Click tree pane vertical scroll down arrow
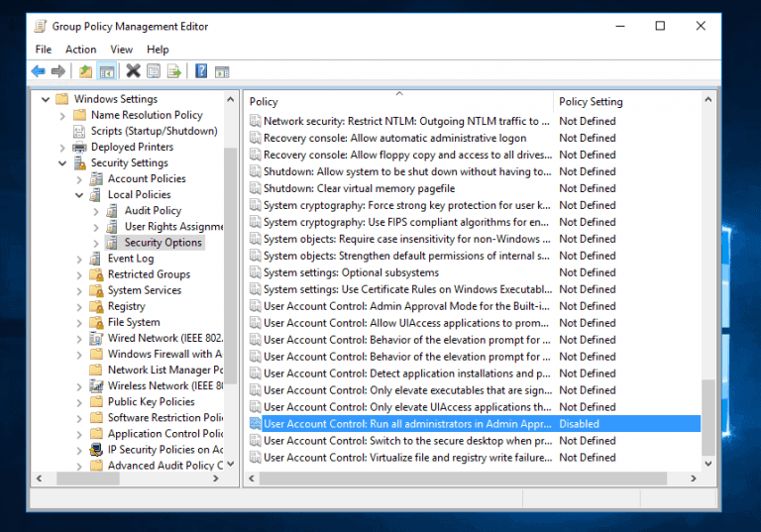The height and width of the screenshot is (532, 761). pos(231,464)
